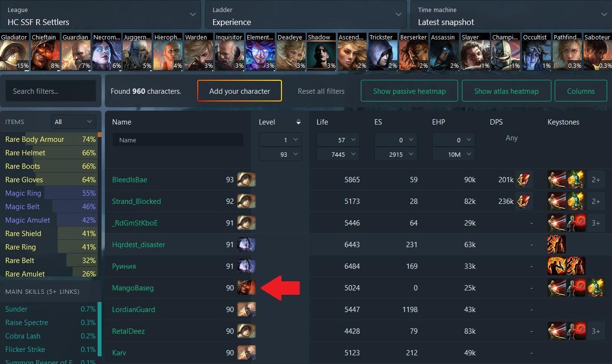
Task: Pick the Trickster class portrait
Action: (383, 52)
